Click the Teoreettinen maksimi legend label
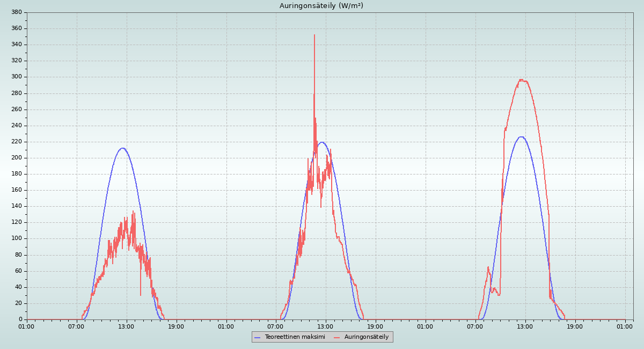This screenshot has width=644, height=349. 295,337
